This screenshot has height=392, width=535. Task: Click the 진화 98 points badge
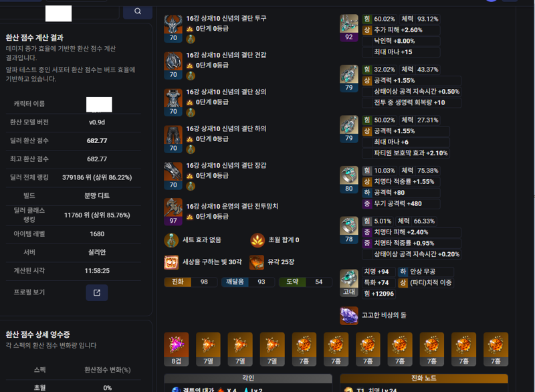point(191,282)
